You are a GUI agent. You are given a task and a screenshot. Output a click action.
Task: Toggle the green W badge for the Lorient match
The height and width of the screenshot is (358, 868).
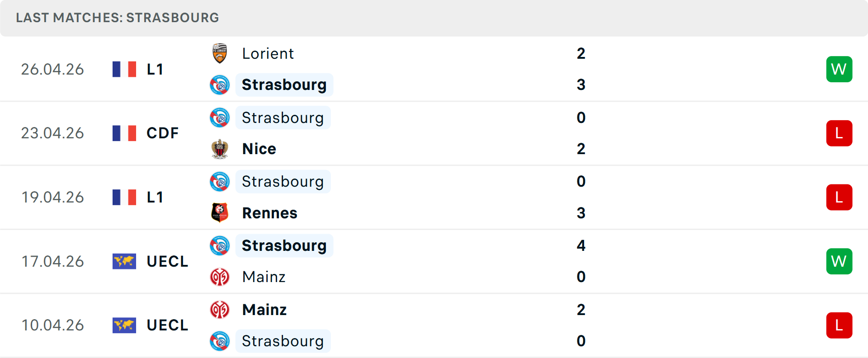[839, 69]
